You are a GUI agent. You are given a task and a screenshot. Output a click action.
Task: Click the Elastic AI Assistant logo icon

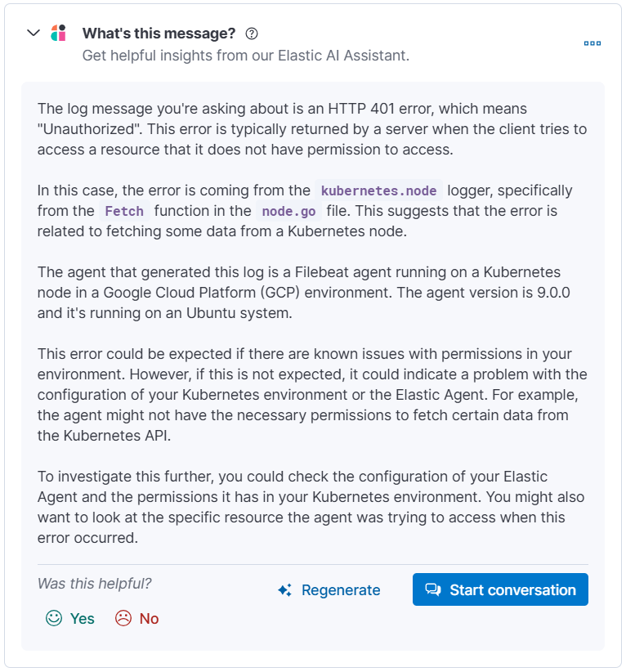coord(59,34)
